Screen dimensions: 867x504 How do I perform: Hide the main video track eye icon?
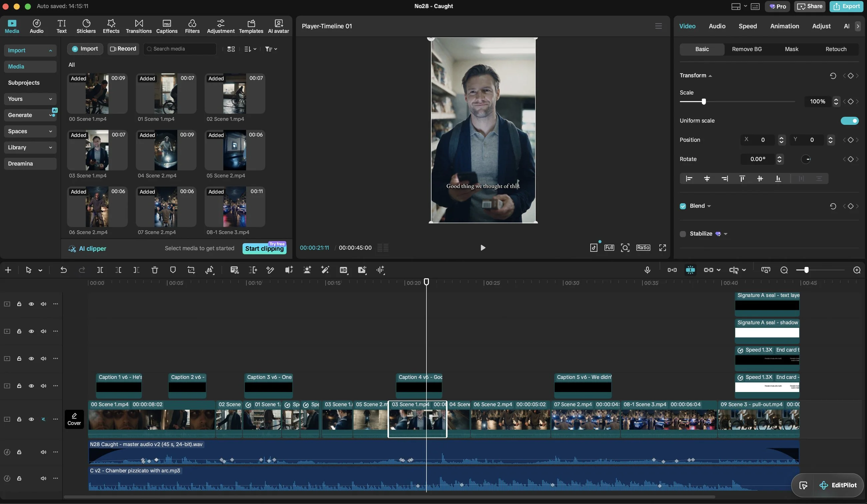click(x=31, y=419)
